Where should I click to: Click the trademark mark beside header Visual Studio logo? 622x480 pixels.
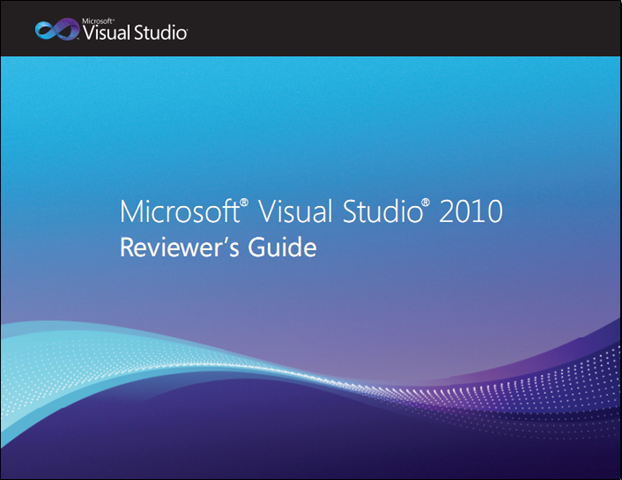(x=186, y=37)
